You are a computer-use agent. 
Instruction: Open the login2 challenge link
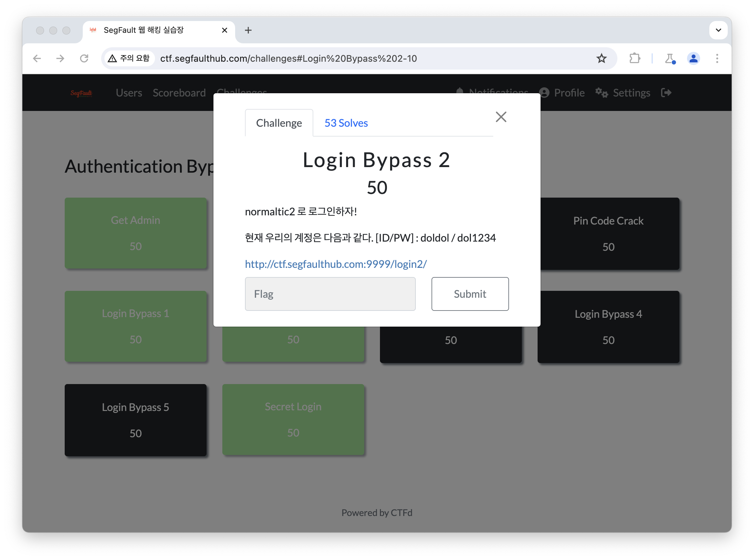(x=335, y=264)
